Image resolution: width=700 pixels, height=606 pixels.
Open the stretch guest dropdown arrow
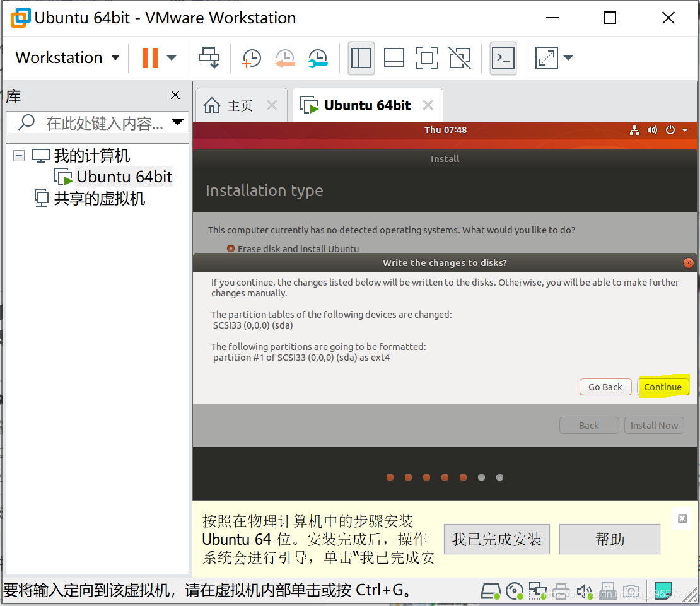tap(568, 58)
